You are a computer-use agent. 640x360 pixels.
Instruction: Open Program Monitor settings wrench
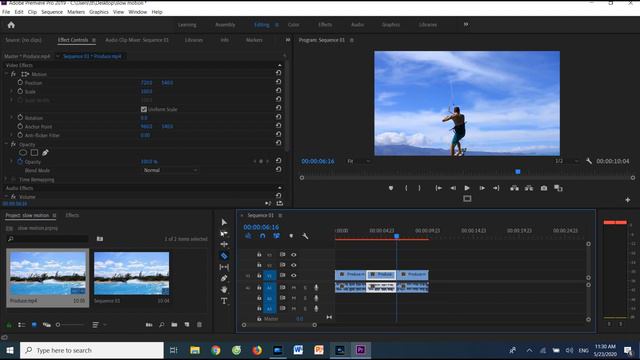tap(589, 161)
